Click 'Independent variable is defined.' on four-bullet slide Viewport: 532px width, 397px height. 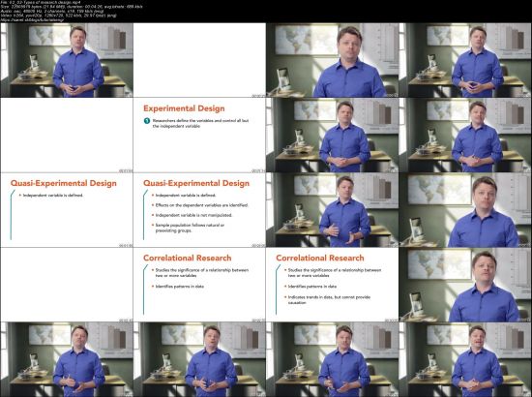186,196
